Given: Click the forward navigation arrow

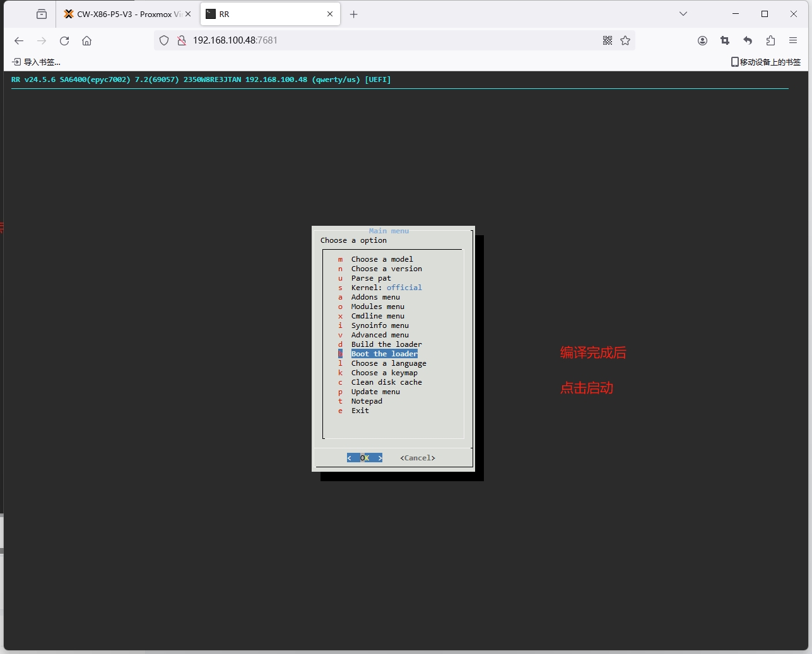Looking at the screenshot, I should 42,40.
